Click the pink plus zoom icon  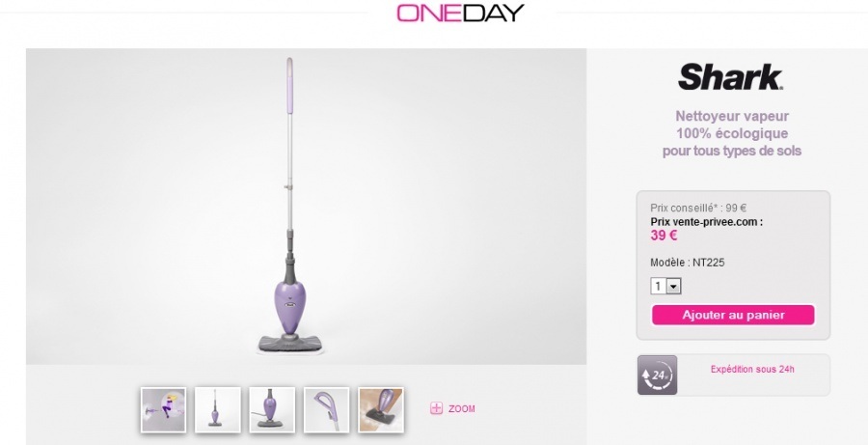(x=436, y=408)
